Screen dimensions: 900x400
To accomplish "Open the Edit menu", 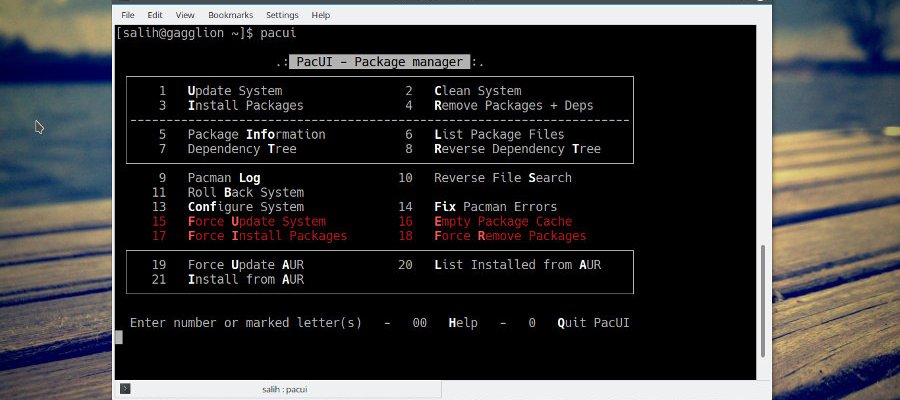I will 154,15.
